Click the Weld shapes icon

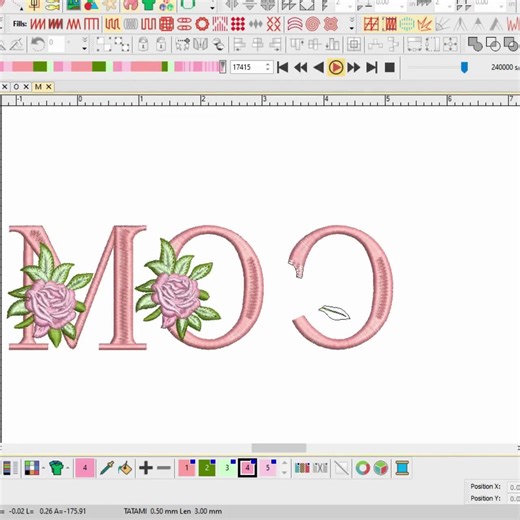click(x=475, y=44)
